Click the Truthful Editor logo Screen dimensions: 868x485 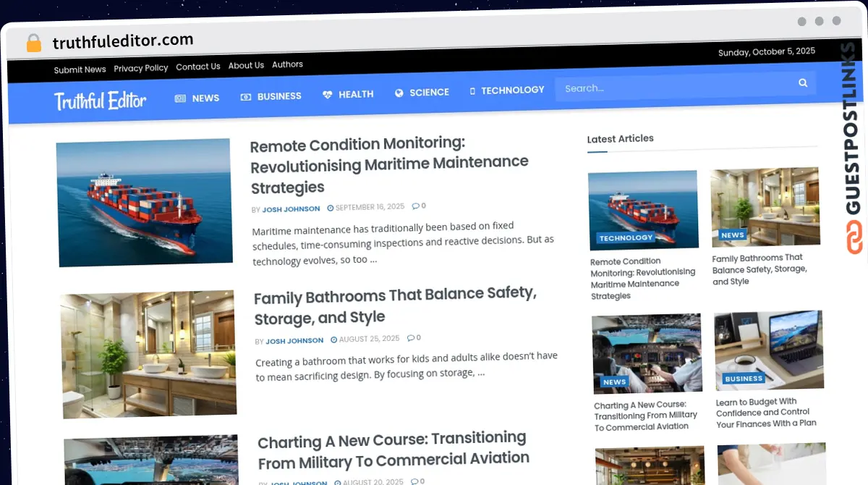tap(100, 101)
